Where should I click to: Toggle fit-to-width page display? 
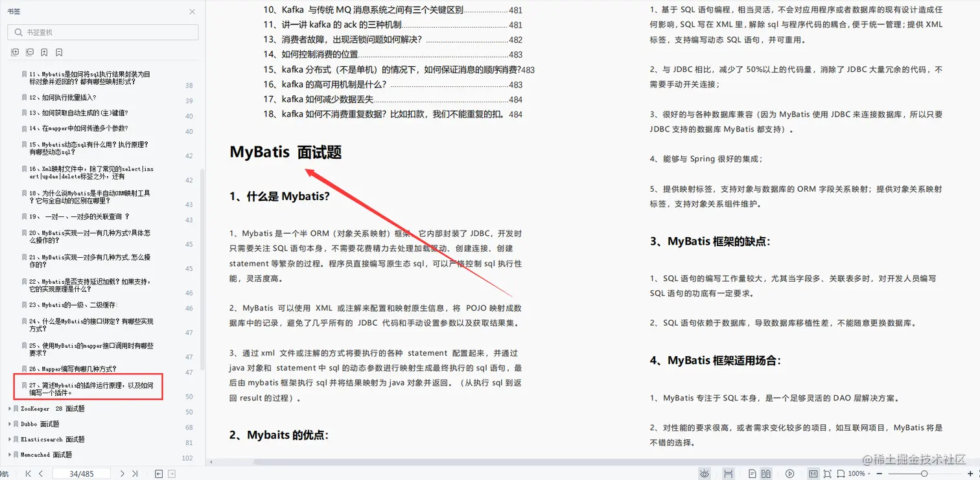click(x=841, y=473)
